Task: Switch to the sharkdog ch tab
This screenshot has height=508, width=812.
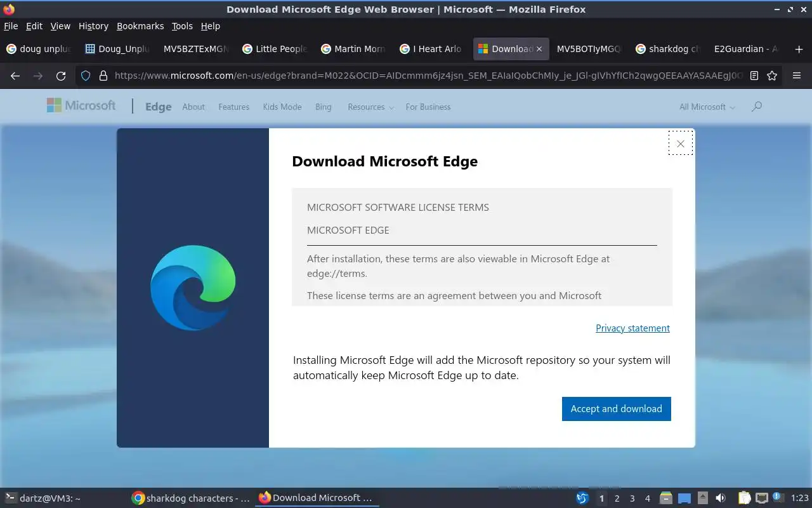Action: [669, 49]
